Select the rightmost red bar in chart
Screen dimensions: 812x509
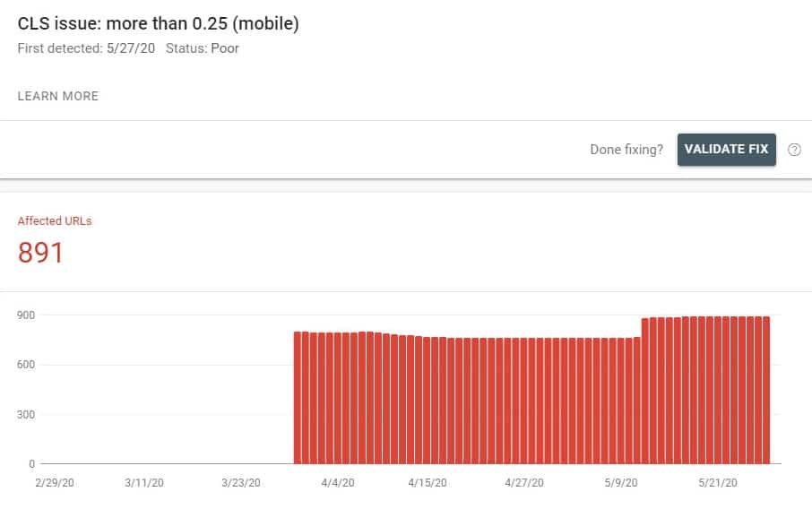point(766,390)
